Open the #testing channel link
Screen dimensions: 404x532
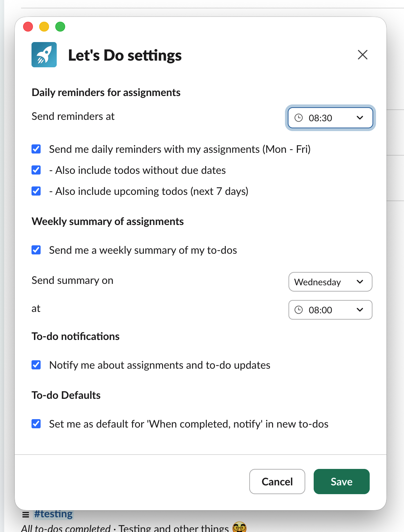[53, 514]
